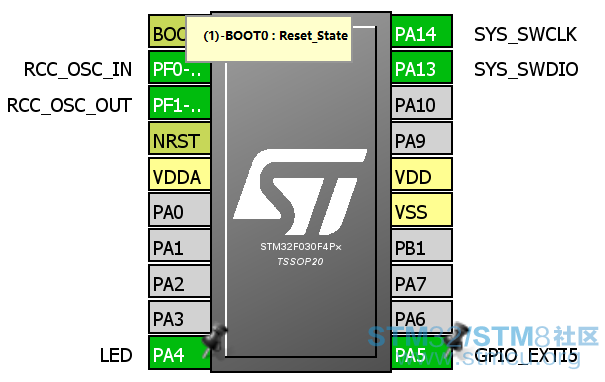Select the PA5 EXTI pin
The width and height of the screenshot is (605, 382).
[422, 354]
